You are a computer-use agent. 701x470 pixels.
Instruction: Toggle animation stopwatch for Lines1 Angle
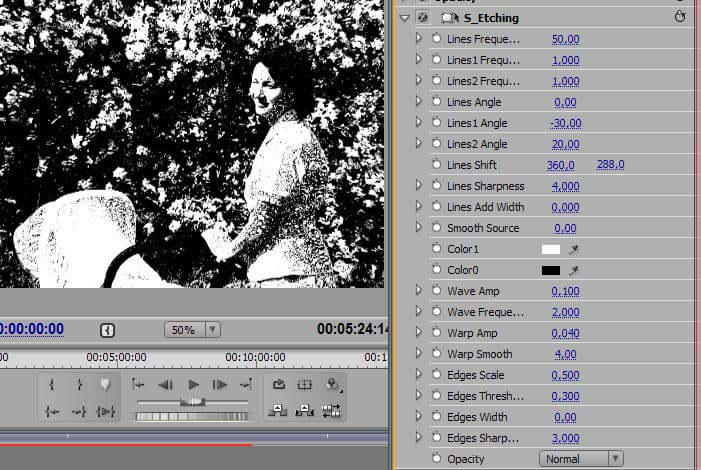click(x=437, y=122)
